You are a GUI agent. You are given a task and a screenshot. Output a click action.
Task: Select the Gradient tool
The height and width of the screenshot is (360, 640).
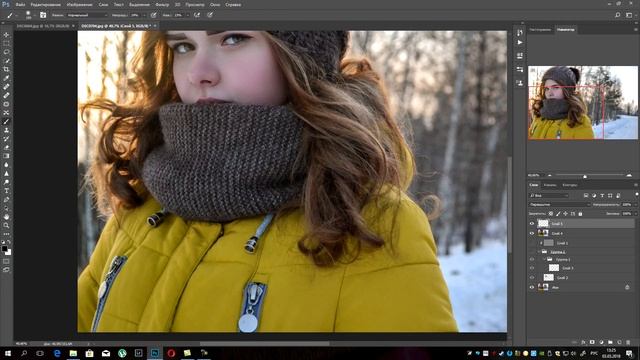click(x=6, y=156)
